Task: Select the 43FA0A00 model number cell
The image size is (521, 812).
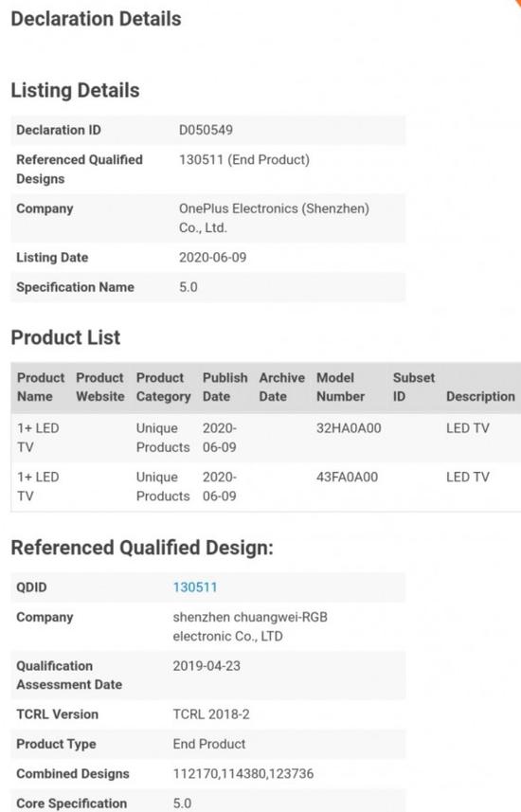Action: [x=347, y=477]
